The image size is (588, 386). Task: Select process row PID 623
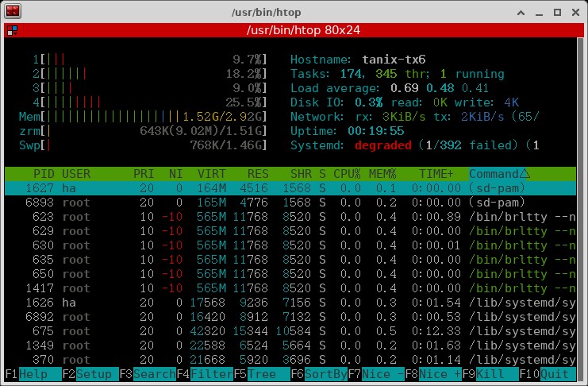click(290, 217)
